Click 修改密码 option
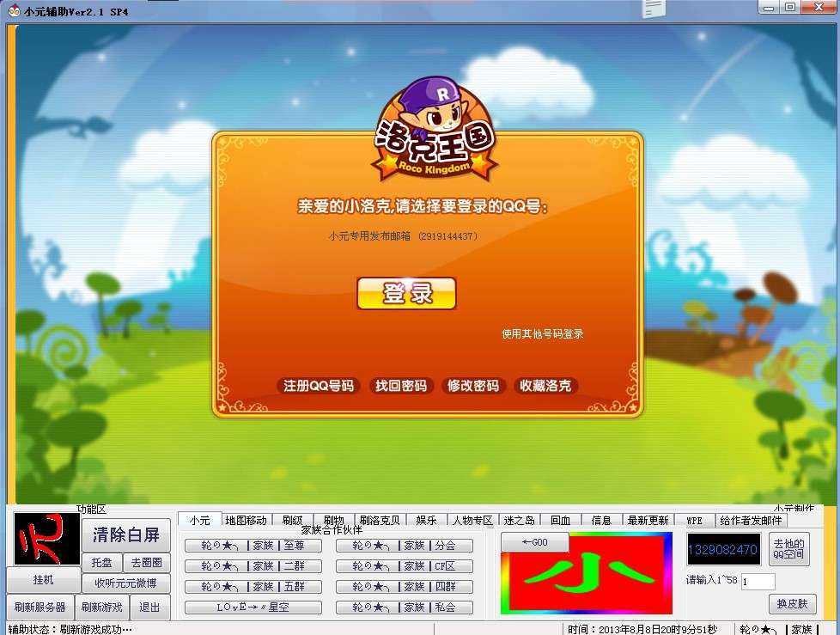This screenshot has width=840, height=635. point(472,386)
